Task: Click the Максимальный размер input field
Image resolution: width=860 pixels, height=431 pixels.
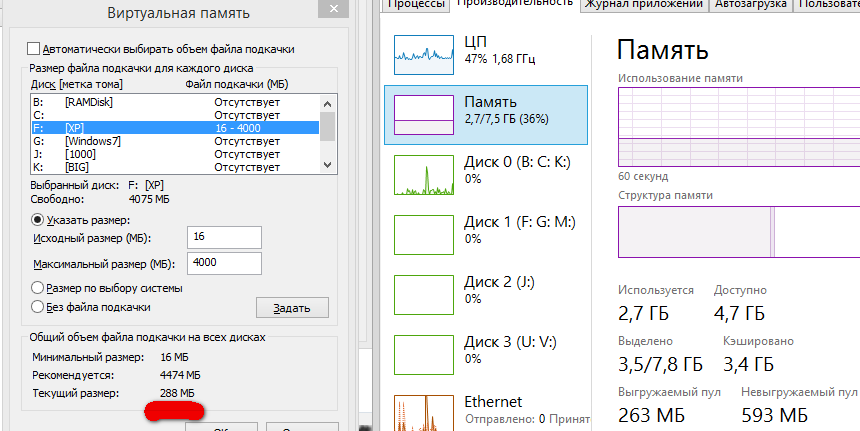Action: (x=223, y=263)
